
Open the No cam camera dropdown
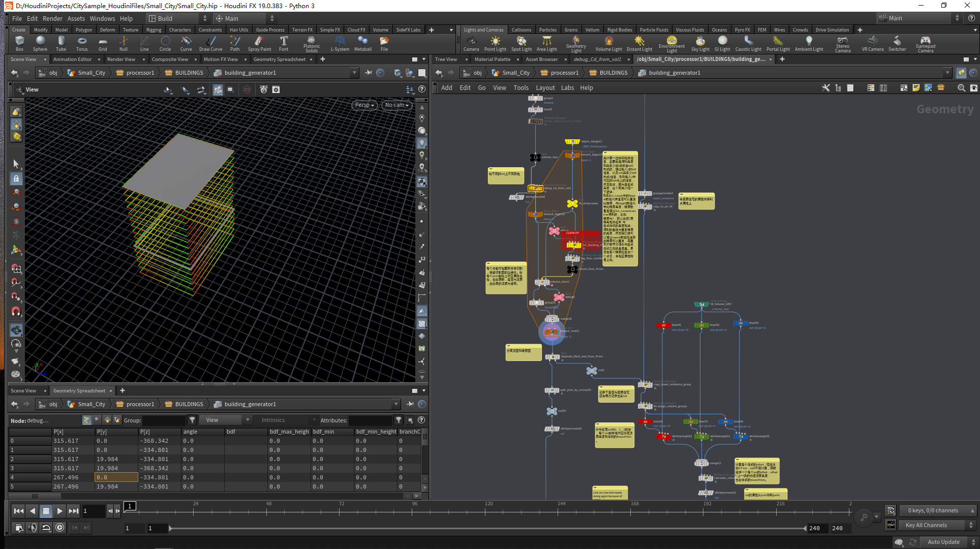(x=396, y=105)
